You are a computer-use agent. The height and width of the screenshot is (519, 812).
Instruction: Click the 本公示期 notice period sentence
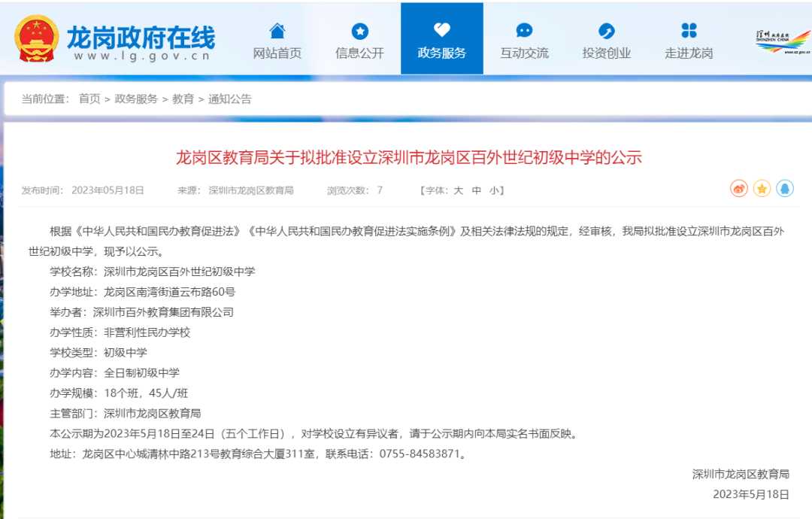coord(314,434)
